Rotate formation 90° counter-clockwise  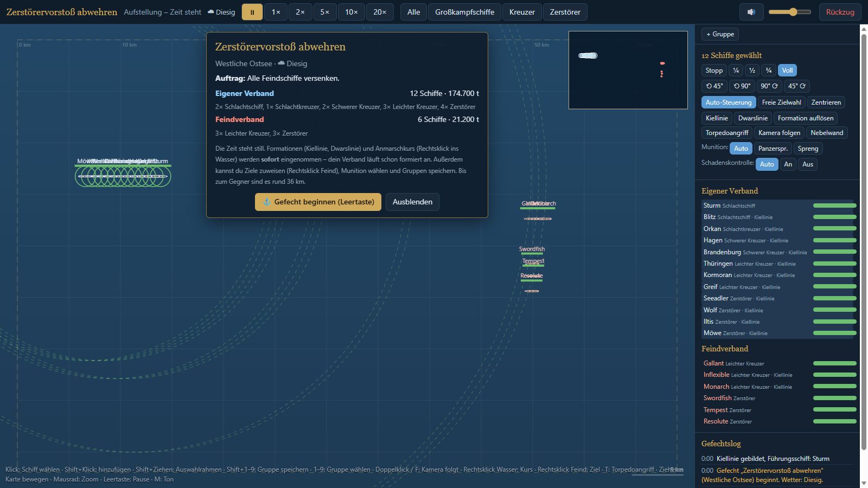742,86
